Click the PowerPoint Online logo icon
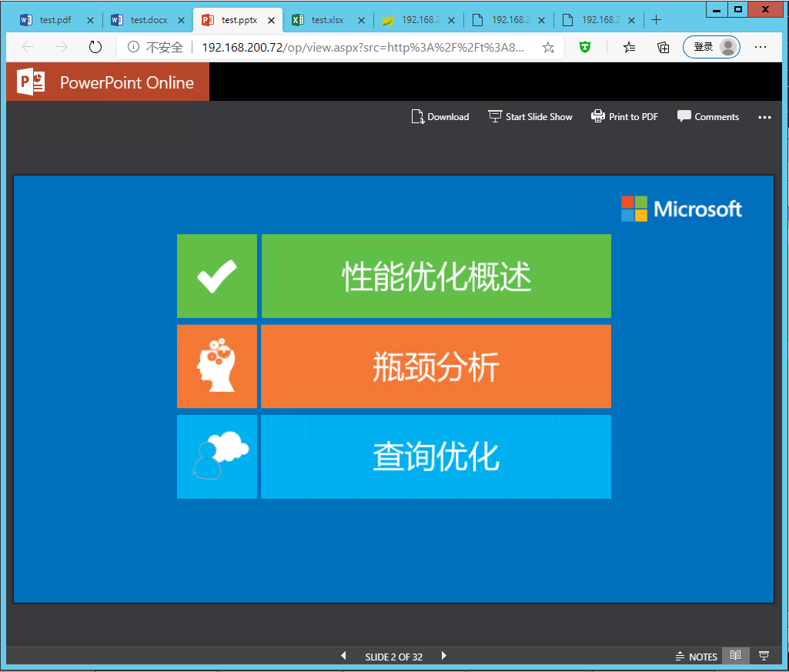789x672 pixels. (31, 82)
